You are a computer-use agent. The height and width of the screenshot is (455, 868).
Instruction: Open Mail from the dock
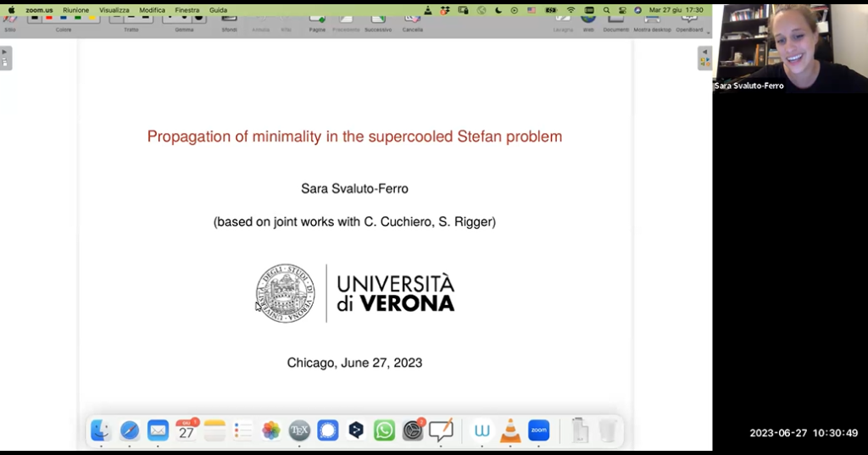click(x=158, y=430)
